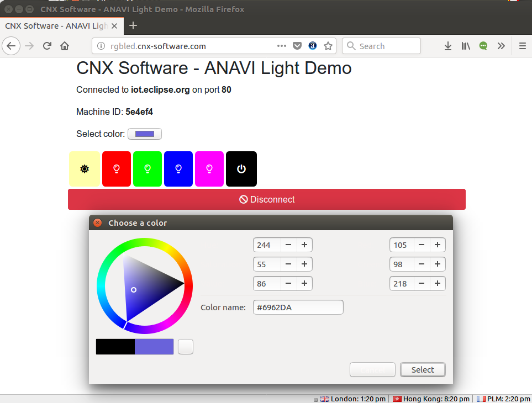
Task: Increase the 105 value with plus
Action: point(438,245)
